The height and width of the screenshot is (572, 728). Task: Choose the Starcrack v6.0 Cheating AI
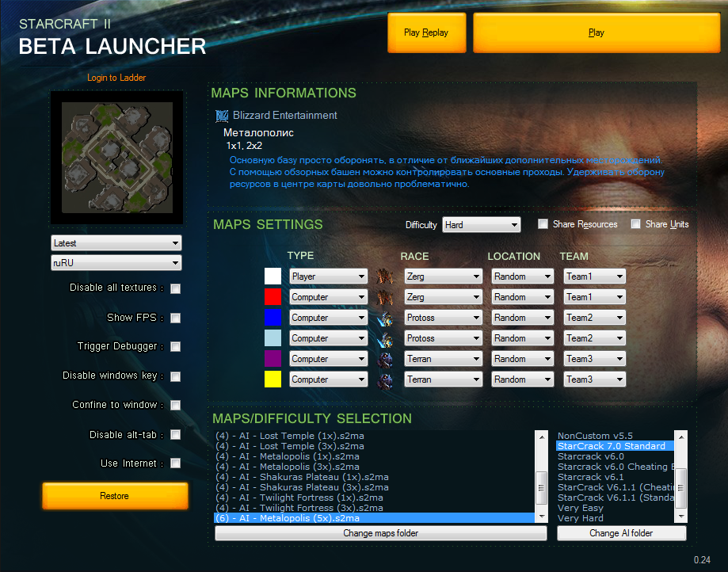point(615,467)
